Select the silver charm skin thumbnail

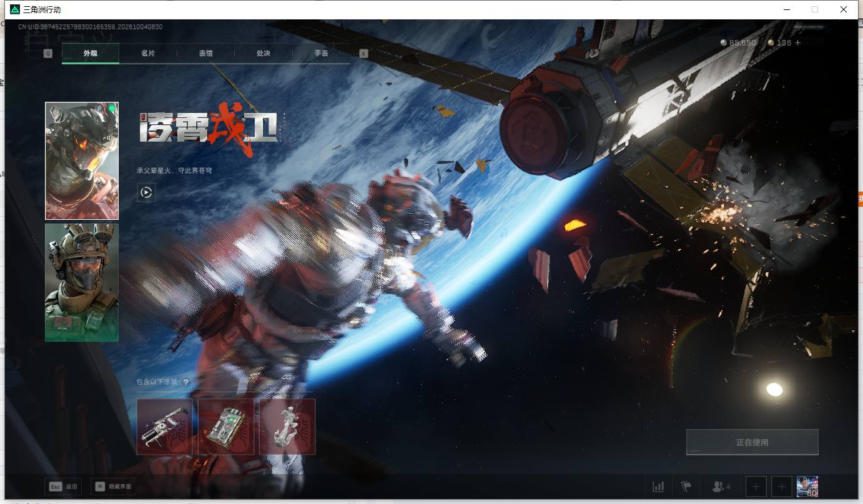(x=287, y=427)
